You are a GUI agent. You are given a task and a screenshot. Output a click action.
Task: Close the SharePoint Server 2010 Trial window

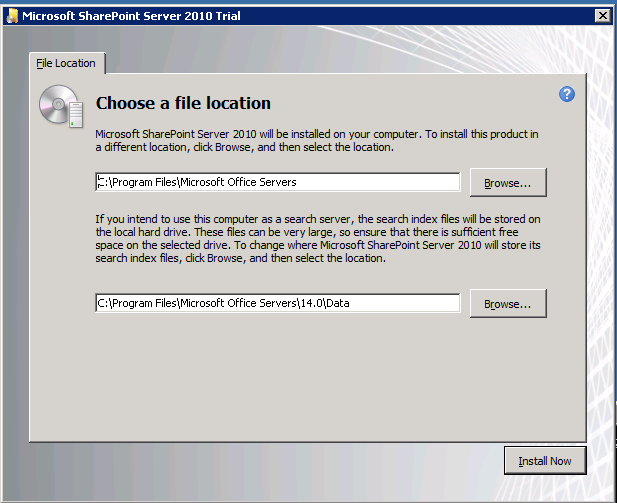[x=602, y=16]
